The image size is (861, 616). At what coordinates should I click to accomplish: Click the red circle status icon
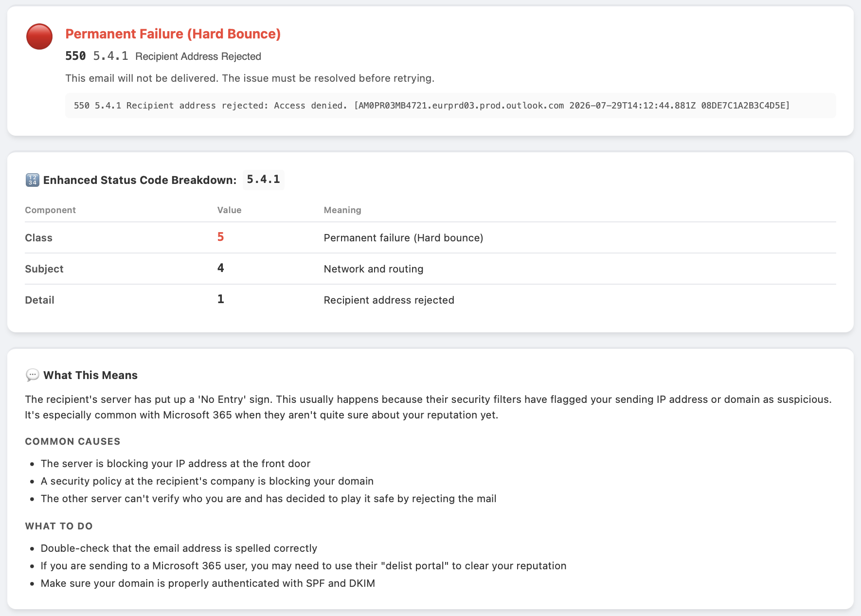click(39, 36)
